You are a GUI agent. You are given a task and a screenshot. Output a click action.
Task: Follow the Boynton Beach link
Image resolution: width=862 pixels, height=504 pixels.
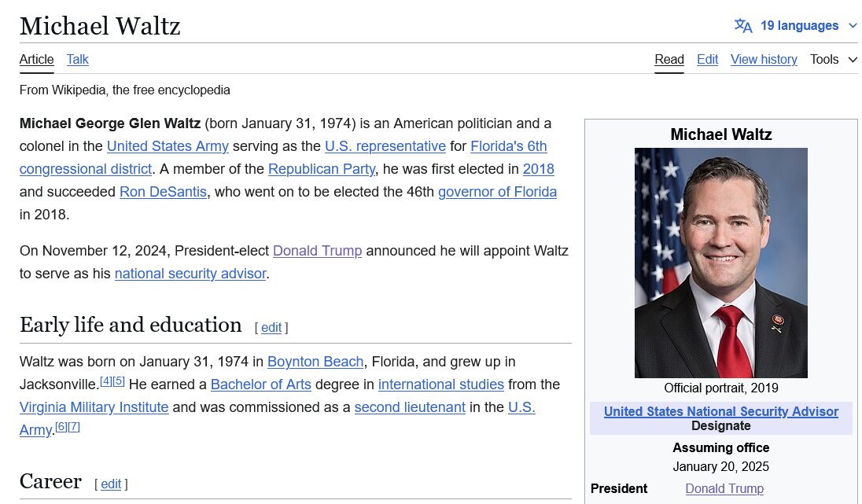[315, 362]
